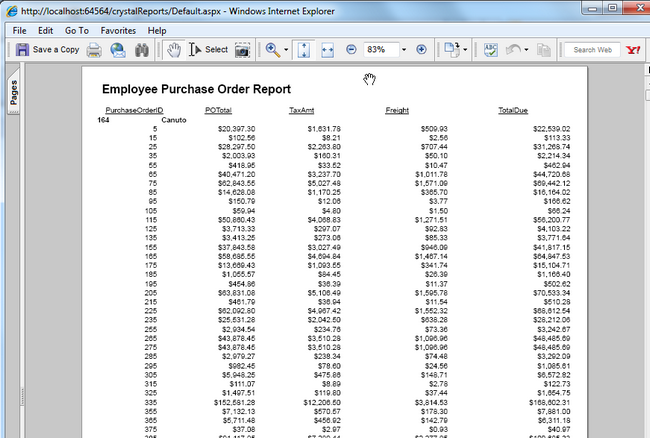Click the $12,206.50 TaxAmt value
Screen dimensions: 650x438
[322, 402]
